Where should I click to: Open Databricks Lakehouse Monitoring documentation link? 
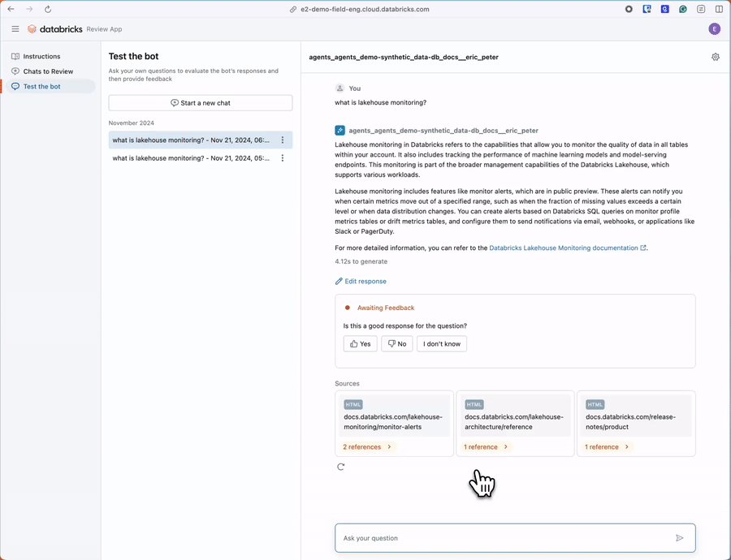click(564, 248)
